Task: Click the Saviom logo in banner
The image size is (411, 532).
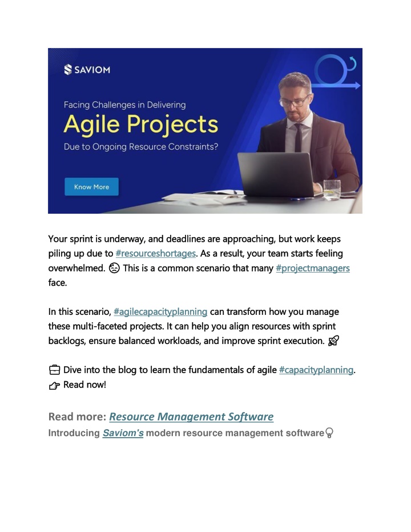Action: point(87,70)
